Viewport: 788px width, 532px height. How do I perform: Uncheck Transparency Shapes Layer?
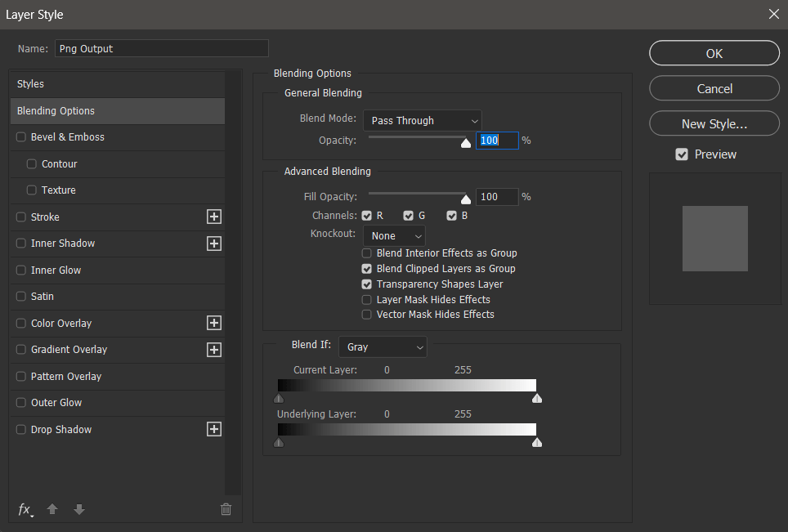pyautogui.click(x=367, y=284)
